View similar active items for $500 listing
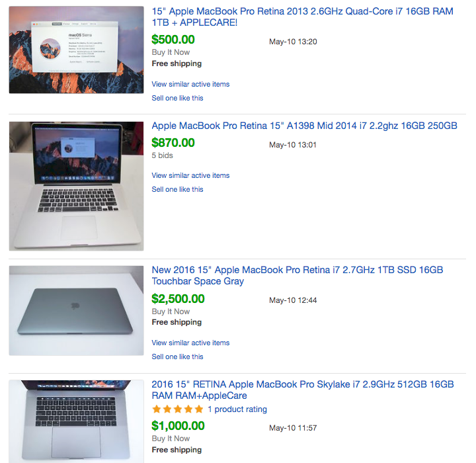The height and width of the screenshot is (463, 476). click(x=190, y=84)
